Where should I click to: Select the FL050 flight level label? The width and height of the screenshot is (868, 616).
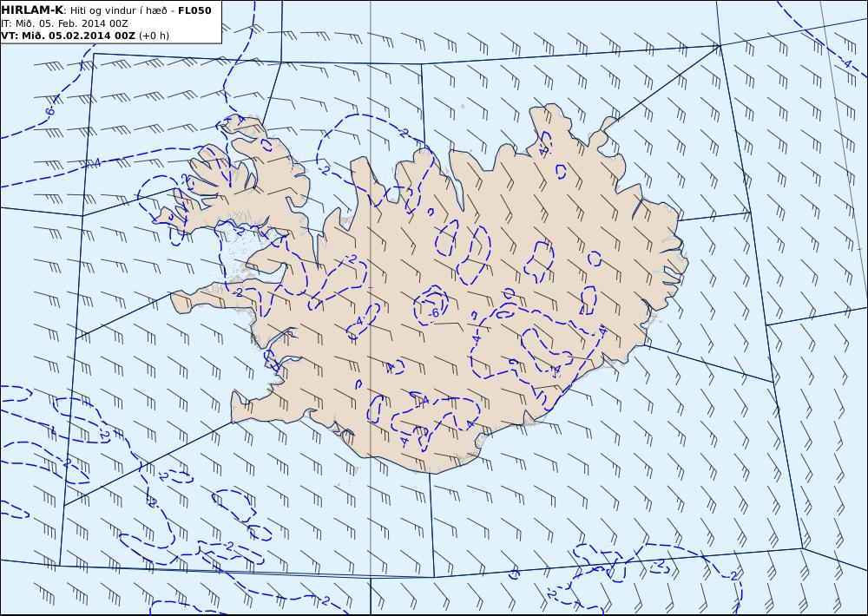pyautogui.click(x=194, y=10)
